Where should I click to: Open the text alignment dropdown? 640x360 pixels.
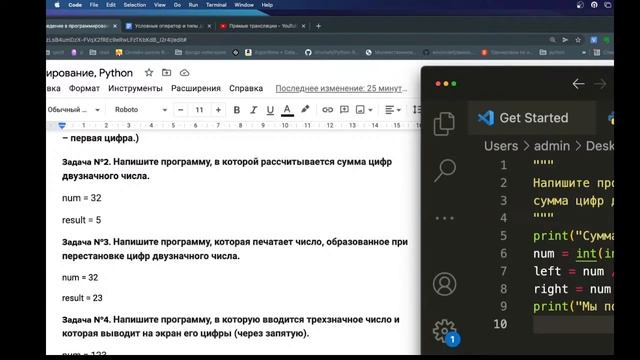[x=393, y=110]
